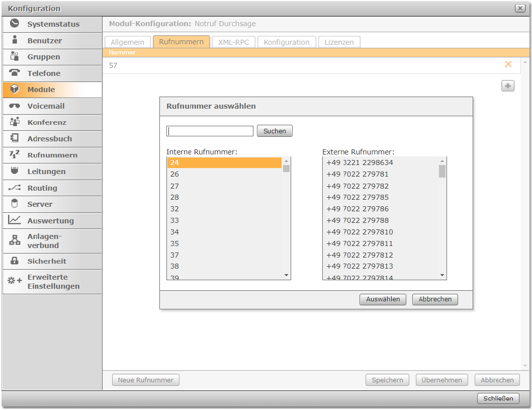Go to the Routing section
The image size is (532, 410).
[x=52, y=188]
